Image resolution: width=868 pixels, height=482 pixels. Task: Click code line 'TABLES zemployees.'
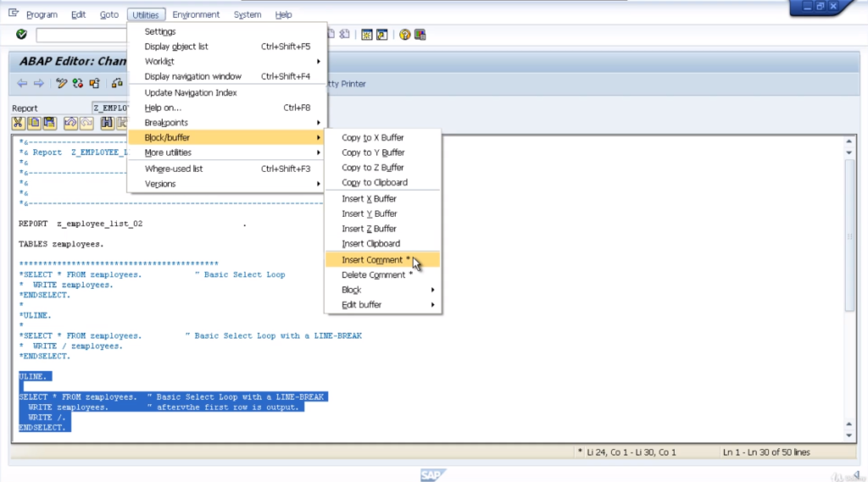(61, 244)
